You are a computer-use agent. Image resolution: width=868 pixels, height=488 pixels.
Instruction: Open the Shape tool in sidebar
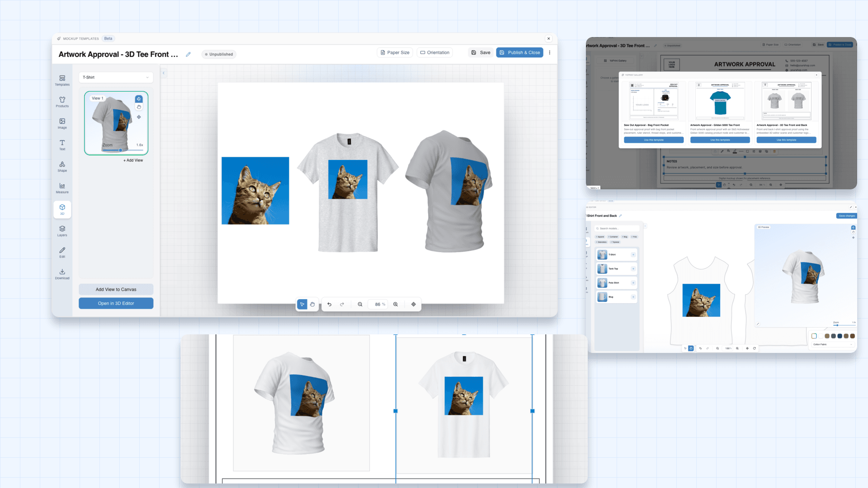click(62, 166)
